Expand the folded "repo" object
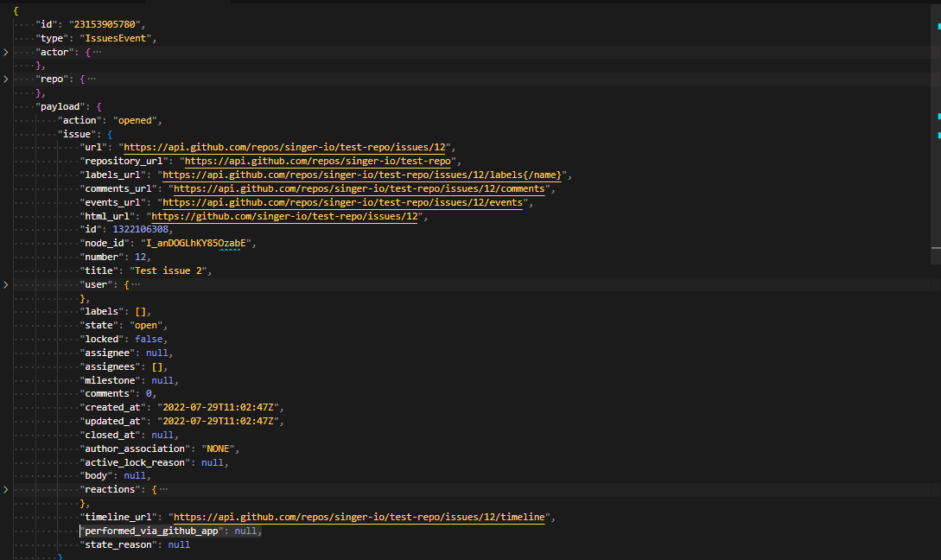This screenshot has width=941, height=560. click(x=6, y=80)
